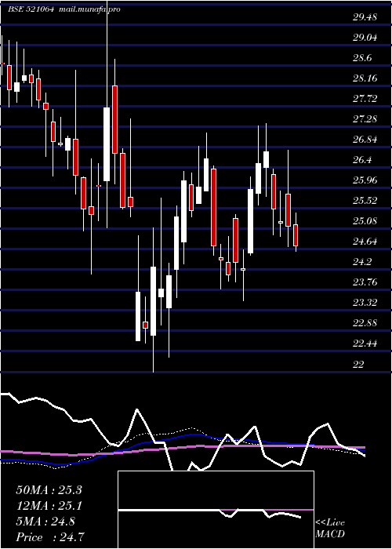392x549 pixels.
Task: Click the 24.64 price axis label
Action: (365, 242)
